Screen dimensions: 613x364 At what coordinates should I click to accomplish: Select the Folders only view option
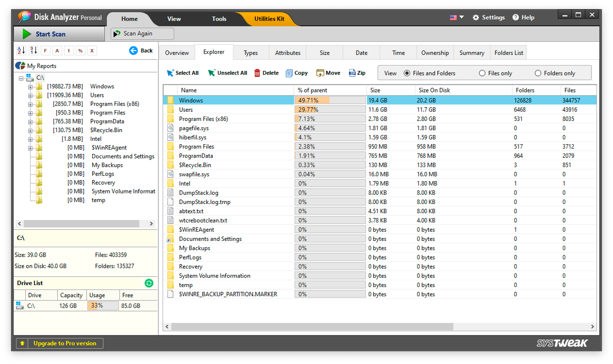click(x=538, y=73)
